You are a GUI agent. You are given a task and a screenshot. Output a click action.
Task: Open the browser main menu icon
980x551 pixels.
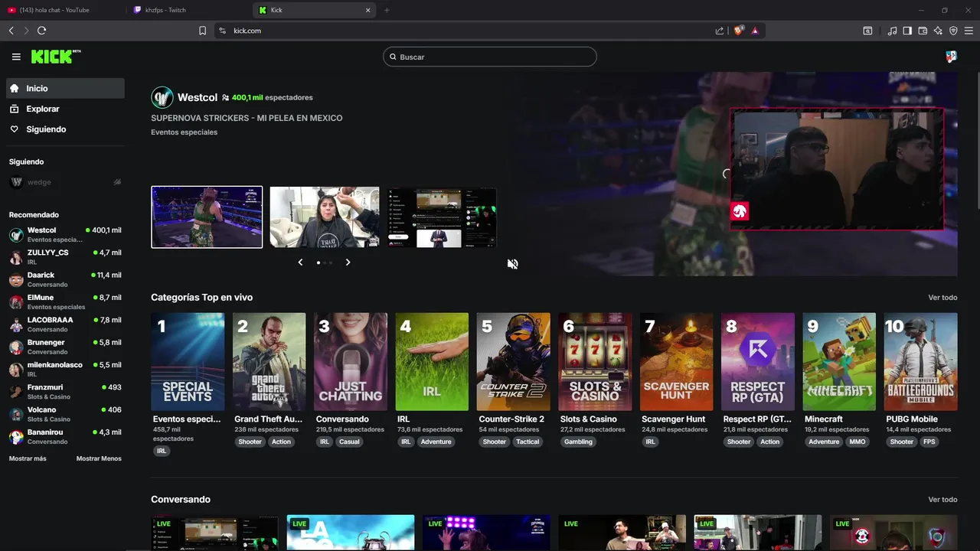[969, 31]
